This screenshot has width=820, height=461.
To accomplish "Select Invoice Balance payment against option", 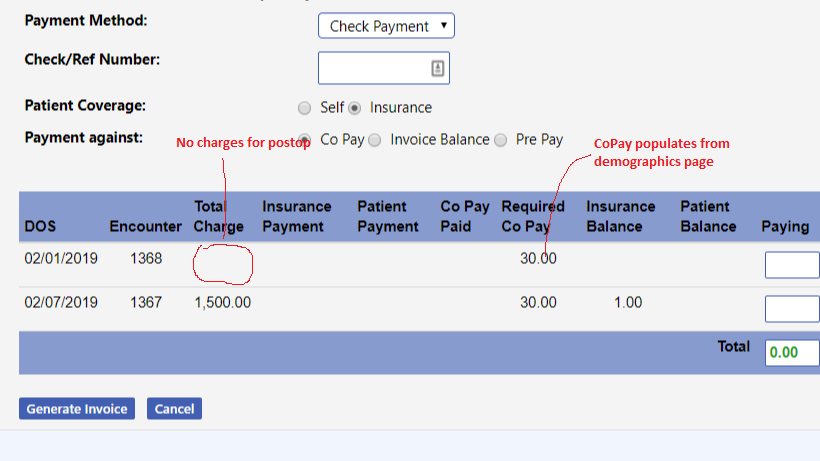I will [x=374, y=140].
